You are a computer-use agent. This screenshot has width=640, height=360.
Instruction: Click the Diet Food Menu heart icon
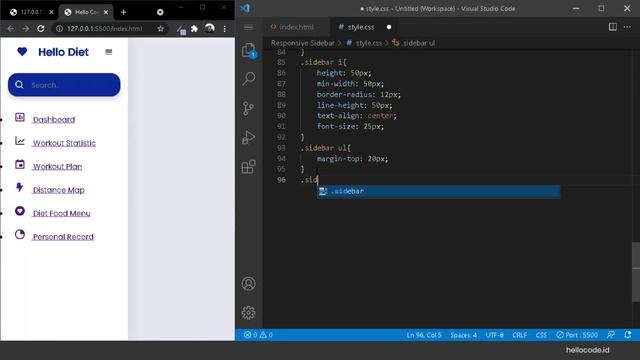point(20,211)
